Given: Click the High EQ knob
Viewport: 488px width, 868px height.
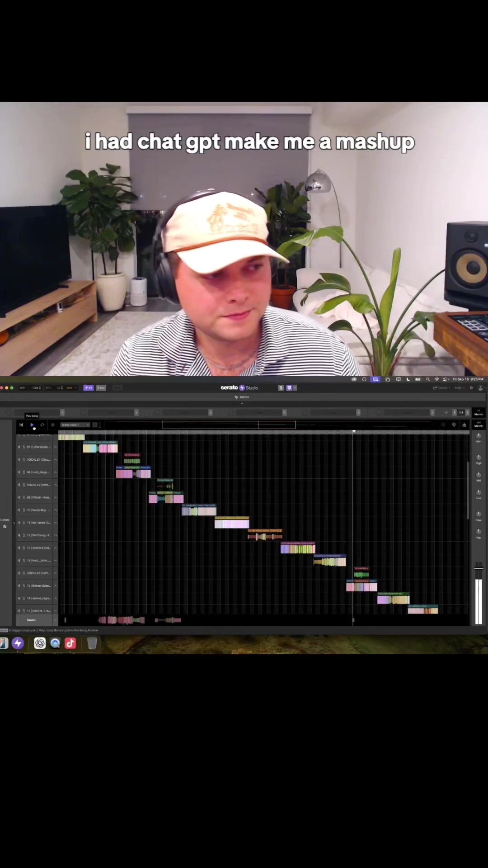Looking at the screenshot, I should coord(479,458).
